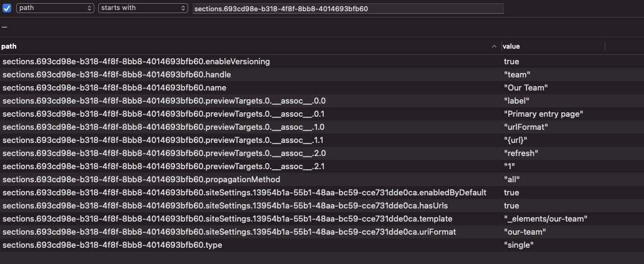Click the value "{url}"
This screenshot has width=644, height=264.
click(x=515, y=140)
